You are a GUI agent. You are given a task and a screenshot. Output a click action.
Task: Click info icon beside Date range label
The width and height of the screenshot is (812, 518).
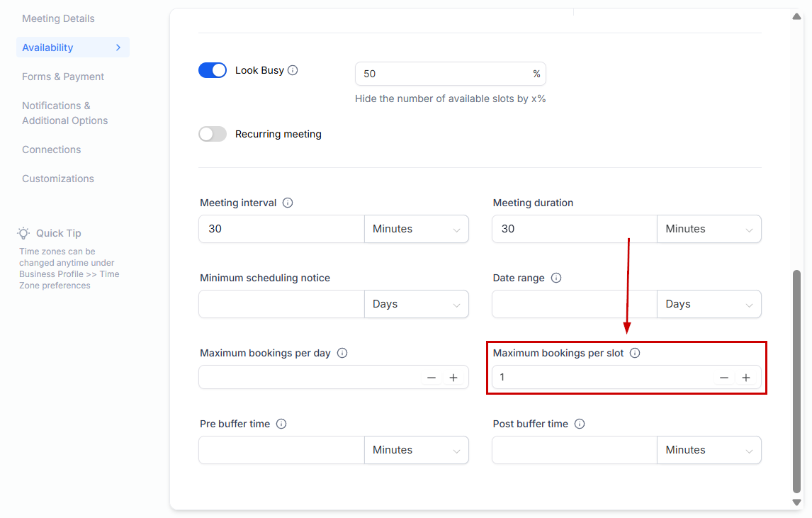[x=556, y=278]
